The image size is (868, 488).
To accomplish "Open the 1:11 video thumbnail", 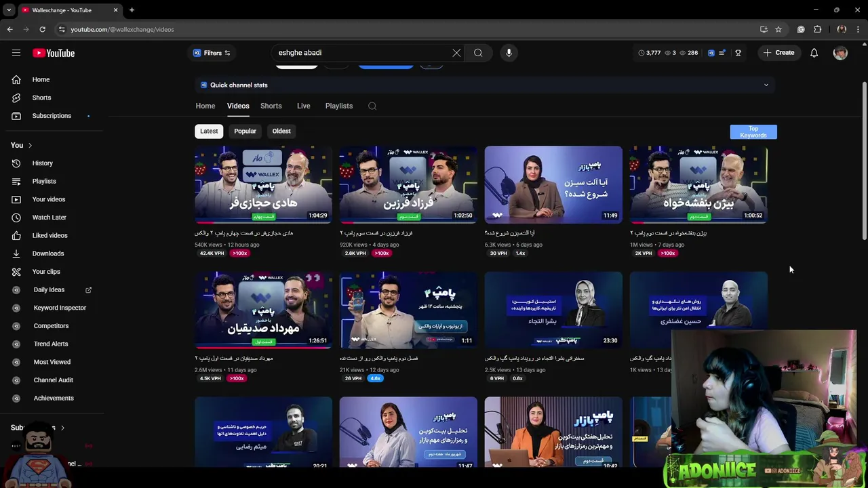I will tap(408, 310).
